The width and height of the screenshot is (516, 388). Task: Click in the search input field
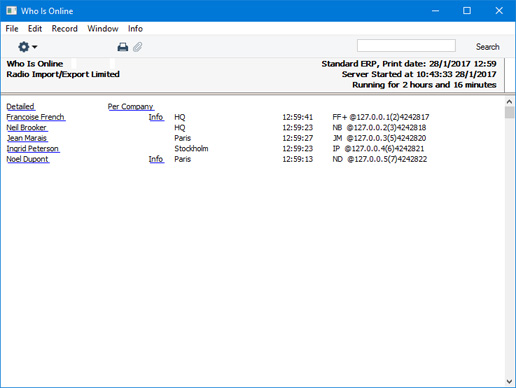(406, 46)
